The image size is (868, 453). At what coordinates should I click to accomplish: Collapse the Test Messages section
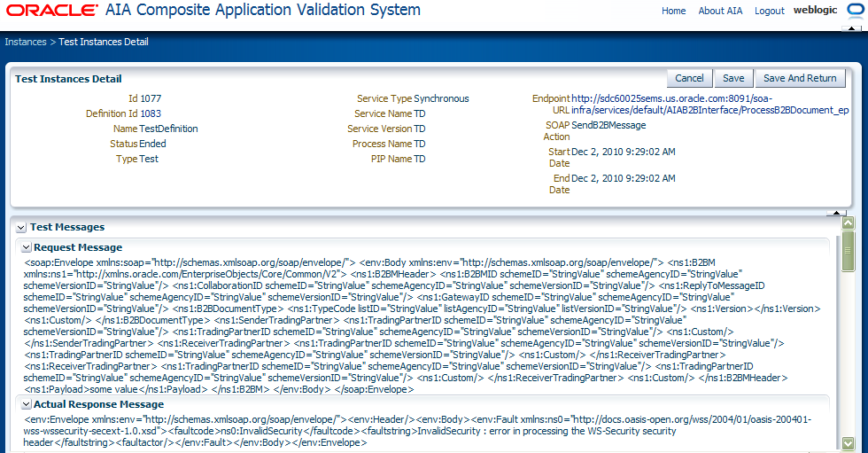pos(21,228)
